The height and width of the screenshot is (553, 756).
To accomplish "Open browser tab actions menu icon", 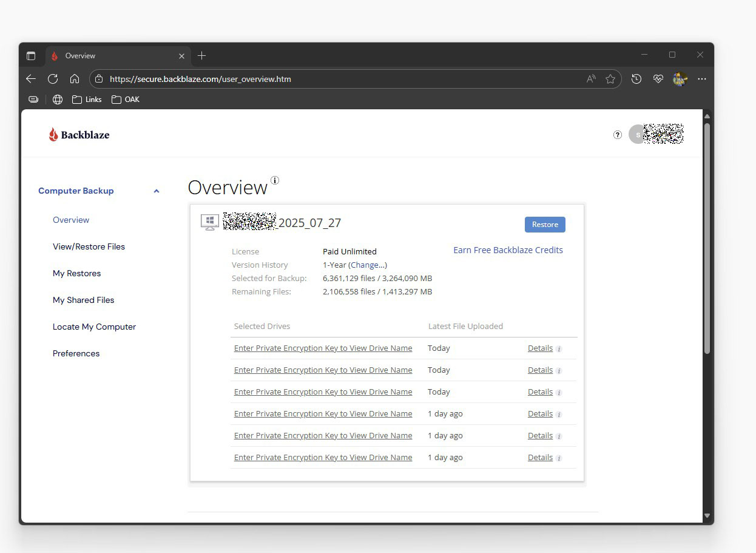I will point(31,56).
